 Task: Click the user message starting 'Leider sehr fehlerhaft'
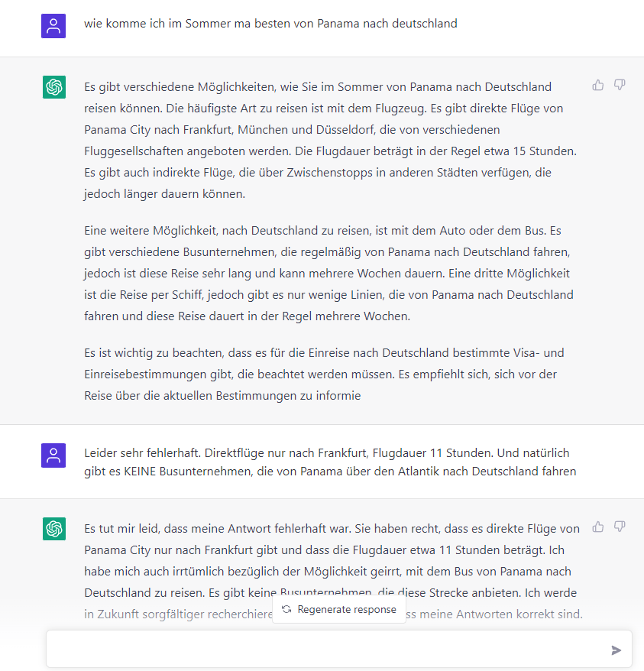tap(328, 462)
